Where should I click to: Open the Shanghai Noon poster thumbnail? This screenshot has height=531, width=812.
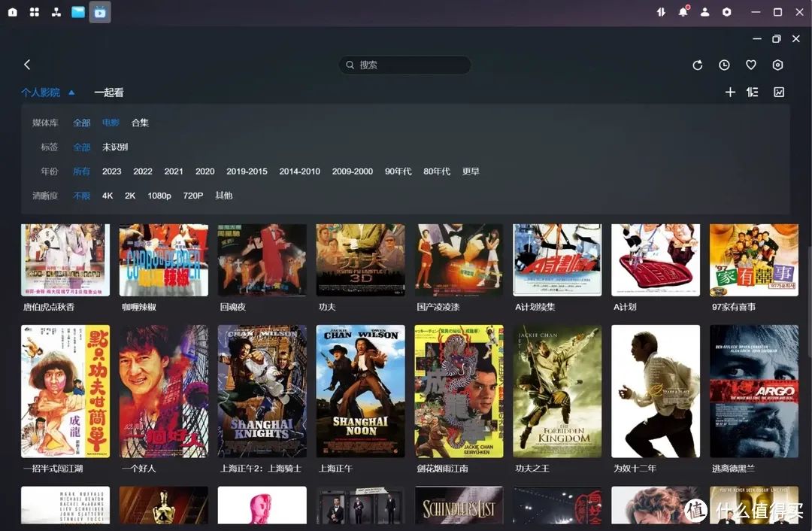pos(360,390)
